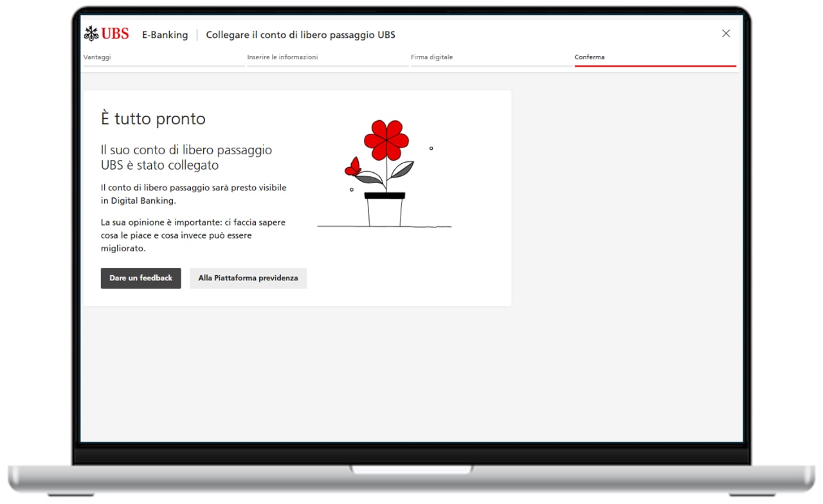Screen dimensions: 823x504
Task: Click the UBS three keys logo
Action: (91, 34)
